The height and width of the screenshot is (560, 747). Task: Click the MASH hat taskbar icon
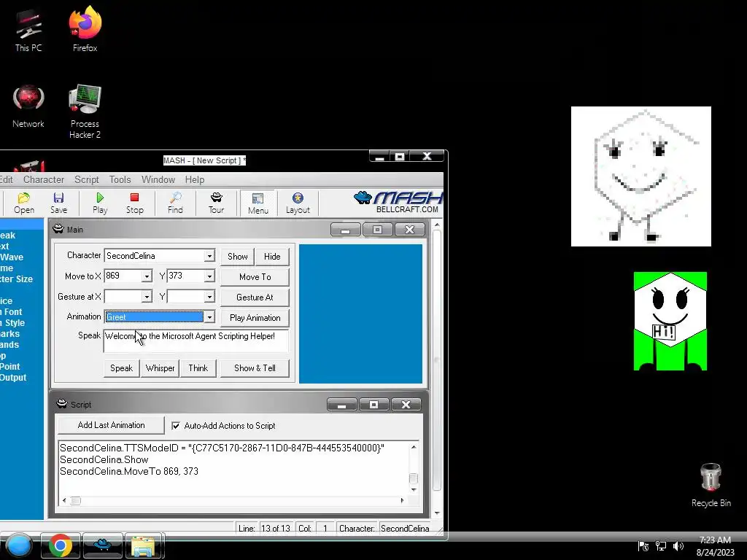click(x=102, y=545)
